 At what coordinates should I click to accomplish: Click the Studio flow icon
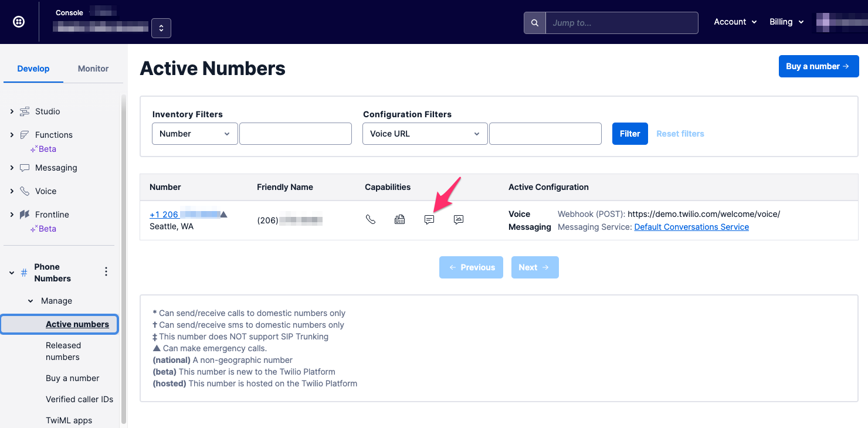click(25, 111)
